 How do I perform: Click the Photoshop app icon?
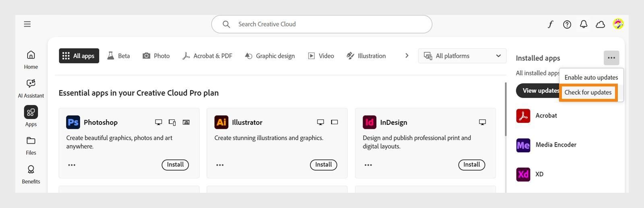(x=73, y=122)
